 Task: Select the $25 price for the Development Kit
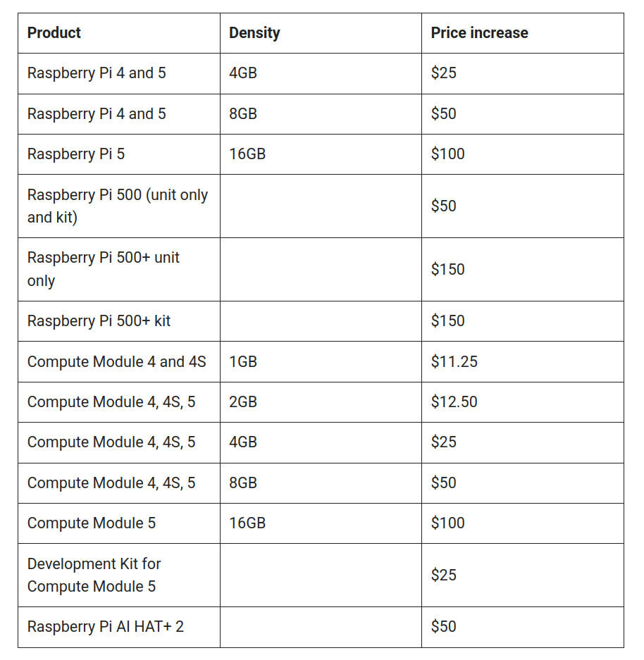click(443, 575)
